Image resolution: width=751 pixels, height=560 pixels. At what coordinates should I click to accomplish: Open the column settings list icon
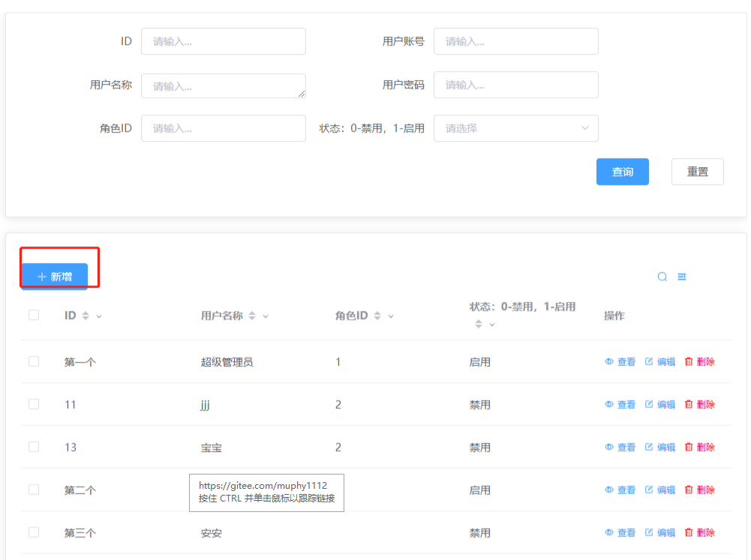pos(682,277)
